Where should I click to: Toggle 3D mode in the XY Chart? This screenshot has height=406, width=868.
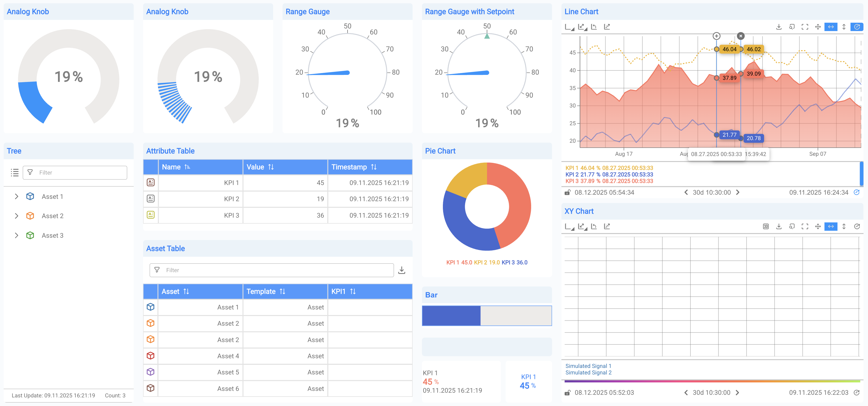click(766, 226)
